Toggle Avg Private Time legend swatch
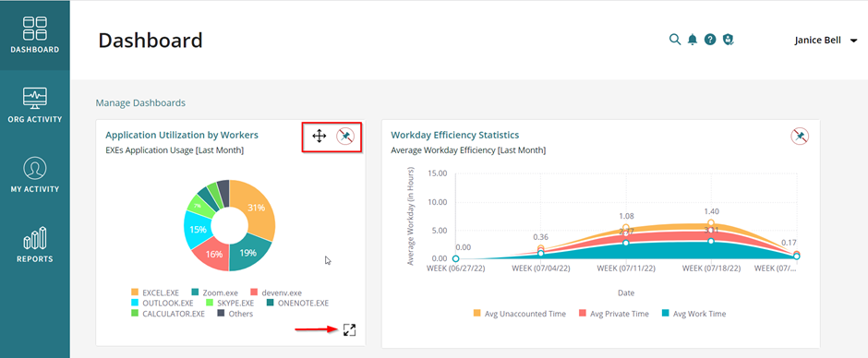This screenshot has height=358, width=868. point(583,313)
